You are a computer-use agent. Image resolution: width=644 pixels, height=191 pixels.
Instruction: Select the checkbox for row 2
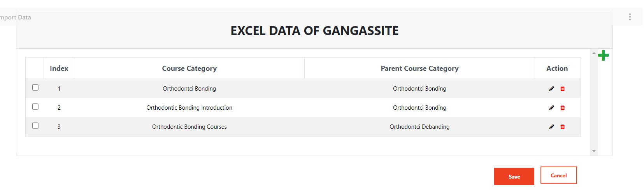tap(35, 107)
